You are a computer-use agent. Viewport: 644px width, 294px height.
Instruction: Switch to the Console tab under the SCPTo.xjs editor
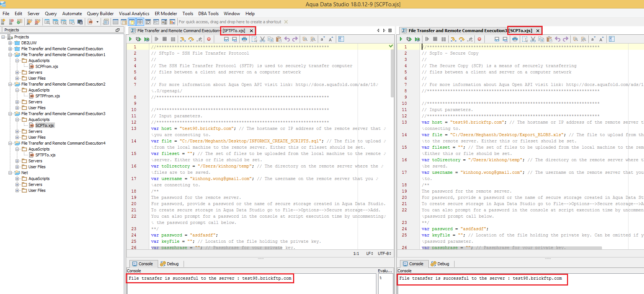[413, 264]
